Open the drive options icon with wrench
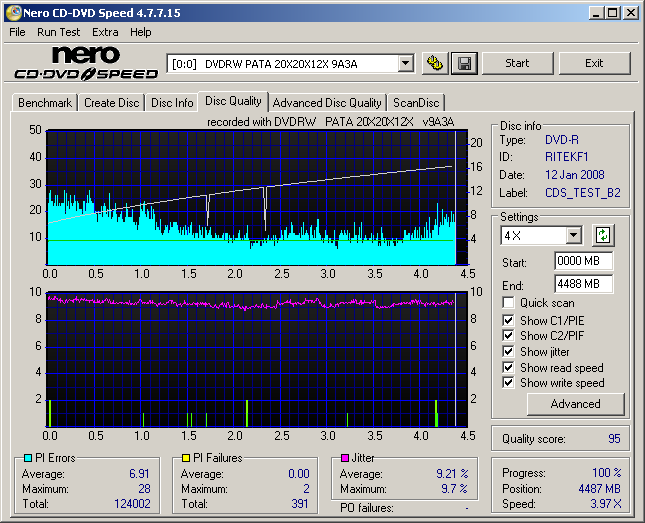The height and width of the screenshot is (523, 645). [435, 63]
